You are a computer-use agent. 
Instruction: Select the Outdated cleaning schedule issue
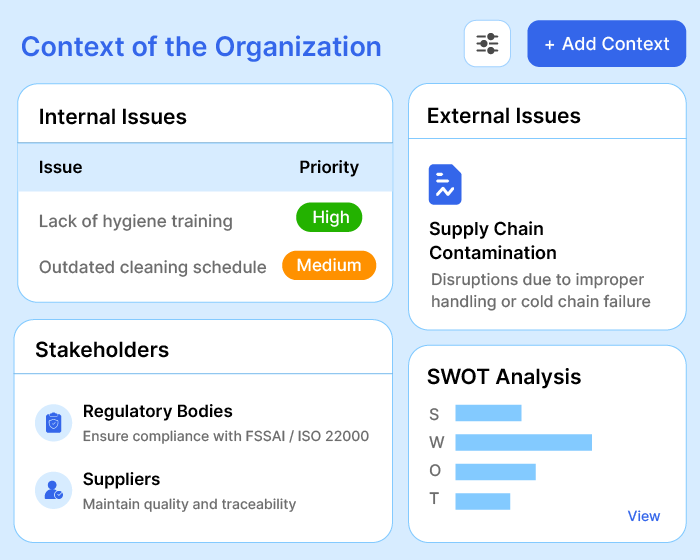[152, 267]
